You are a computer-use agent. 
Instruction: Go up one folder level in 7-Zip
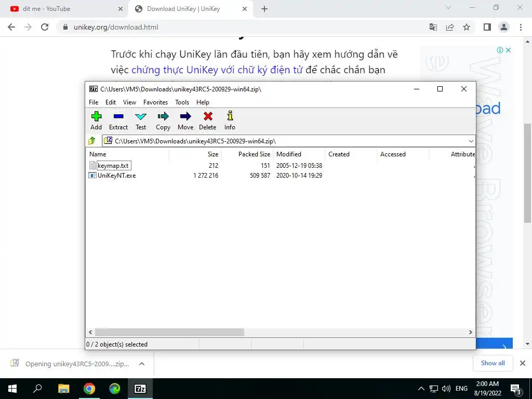point(92,141)
